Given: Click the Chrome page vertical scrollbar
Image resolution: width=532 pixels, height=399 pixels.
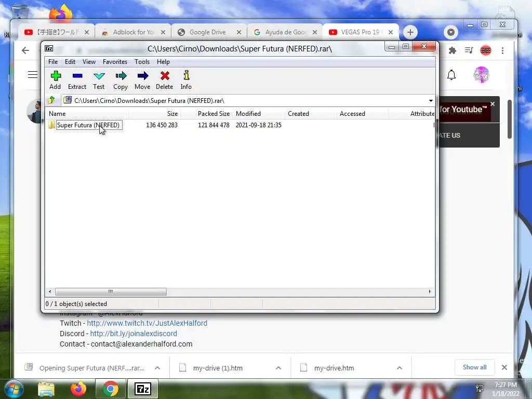Looking at the screenshot, I should (510, 119).
